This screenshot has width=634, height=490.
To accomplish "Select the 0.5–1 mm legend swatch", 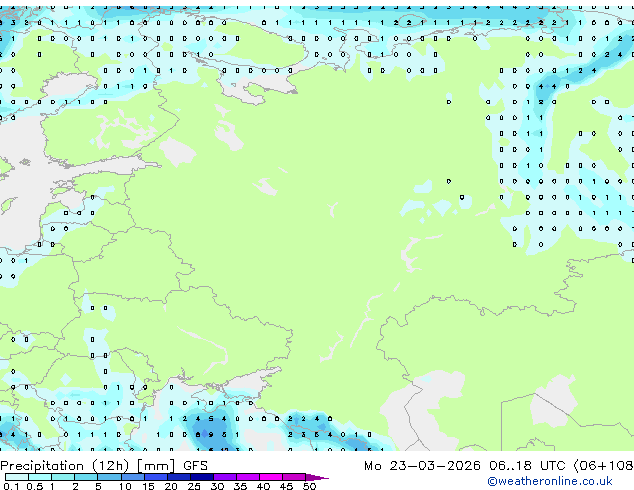I will tap(40, 477).
